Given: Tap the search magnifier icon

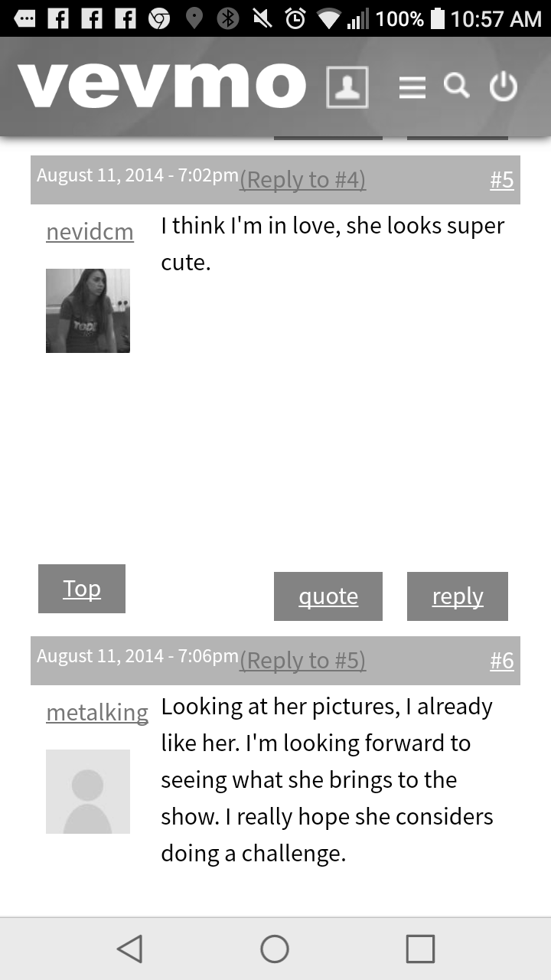Looking at the screenshot, I should [457, 86].
